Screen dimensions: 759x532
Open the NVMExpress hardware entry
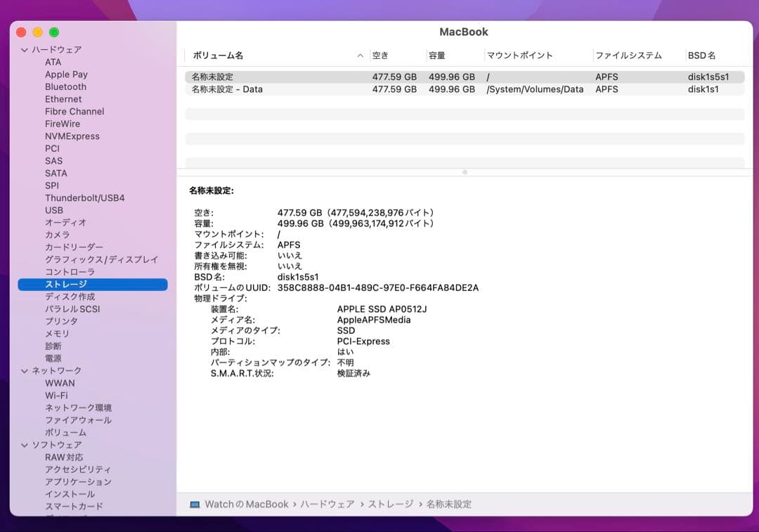[x=72, y=136]
